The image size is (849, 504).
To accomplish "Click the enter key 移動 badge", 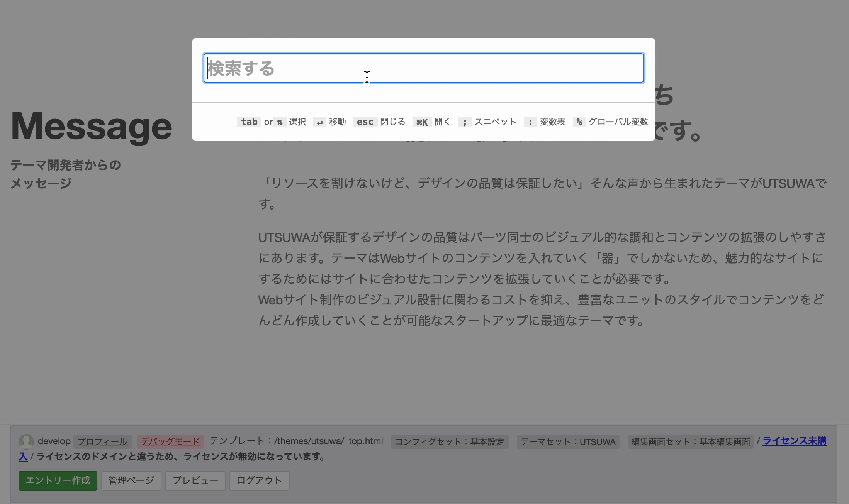I will click(319, 122).
